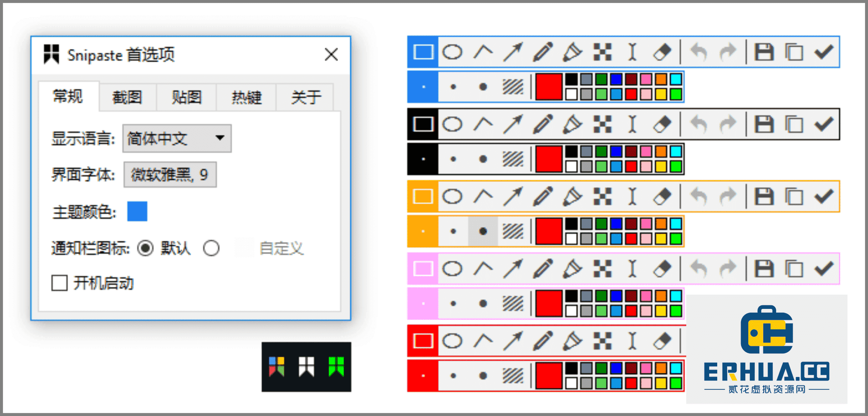Activate the Mosaic tool in the blue toolbar
Screen dimensions: 868x416
click(x=603, y=52)
